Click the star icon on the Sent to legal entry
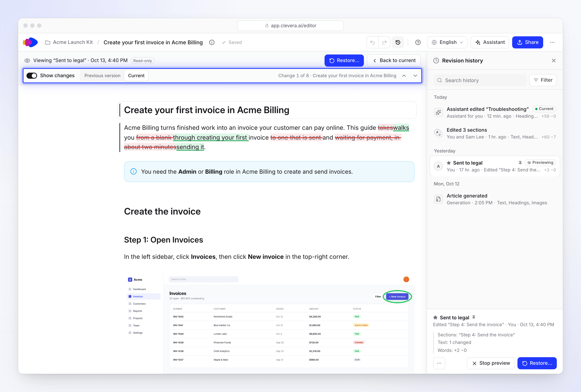Viewport: 581px width, 392px height. [449, 163]
